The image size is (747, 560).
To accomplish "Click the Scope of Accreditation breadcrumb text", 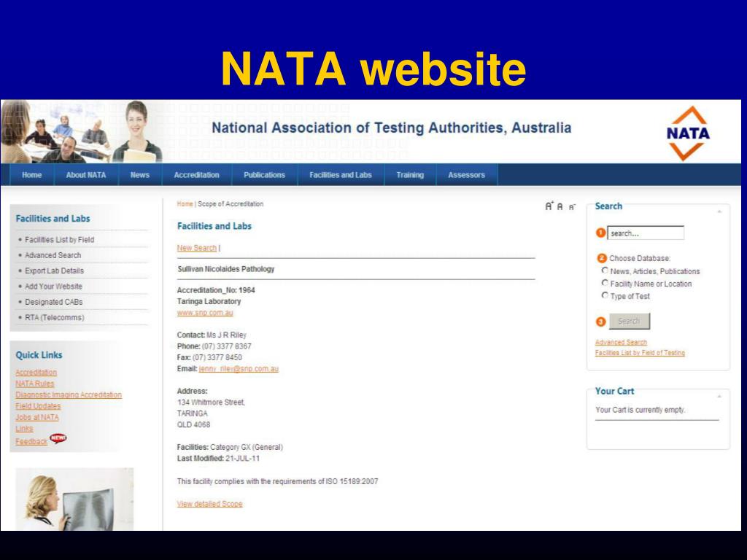I will click(231, 204).
